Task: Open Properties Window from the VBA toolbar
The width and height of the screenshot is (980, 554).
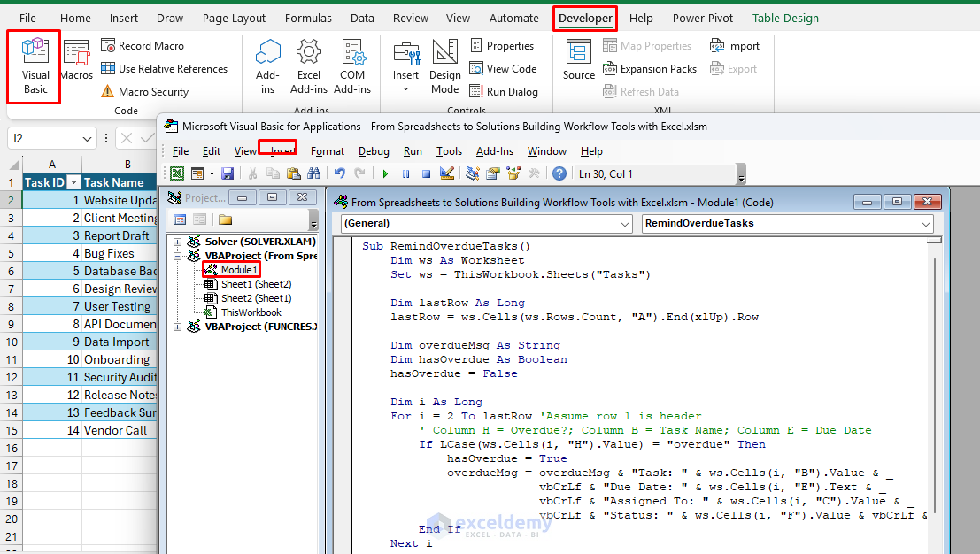Action: coord(493,173)
